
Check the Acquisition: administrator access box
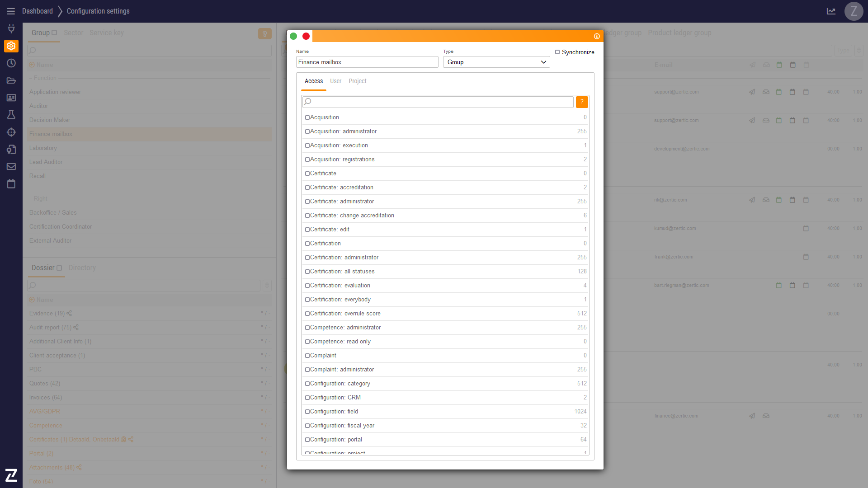pyautogui.click(x=307, y=131)
